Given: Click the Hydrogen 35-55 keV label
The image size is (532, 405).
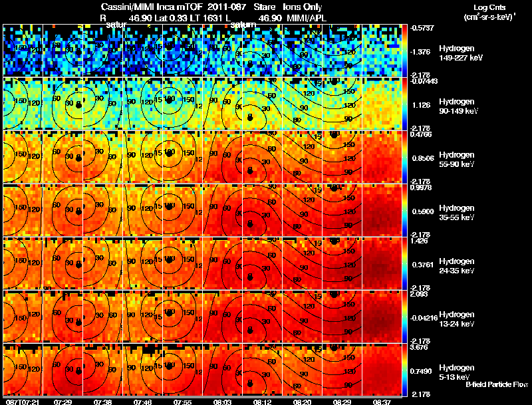Looking at the screenshot, I should tap(457, 213).
